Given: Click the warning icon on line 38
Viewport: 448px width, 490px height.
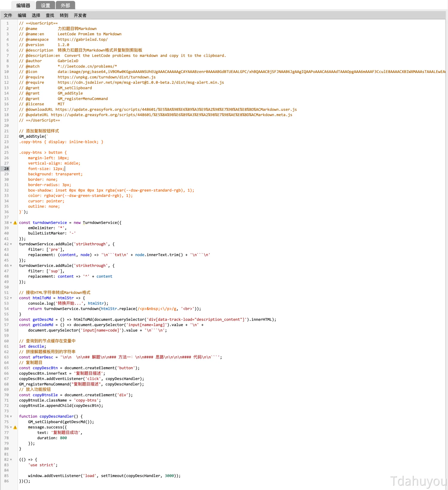Looking at the screenshot, I should 15,223.
